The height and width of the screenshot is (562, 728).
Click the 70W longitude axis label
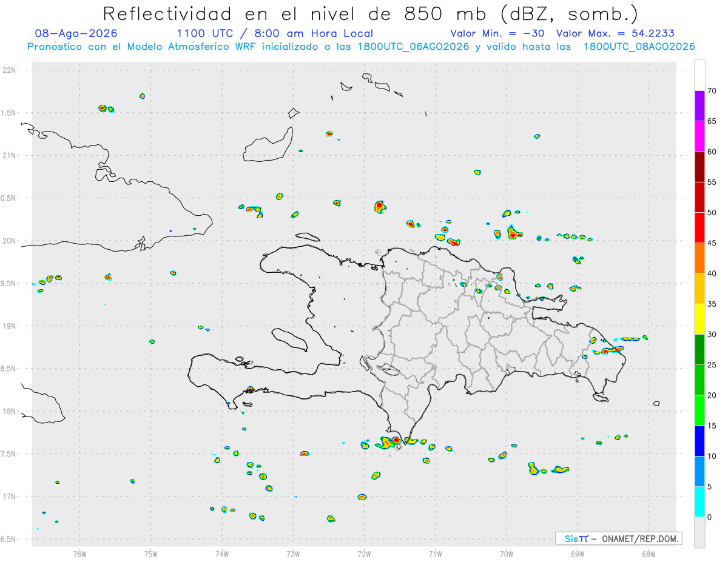click(507, 554)
